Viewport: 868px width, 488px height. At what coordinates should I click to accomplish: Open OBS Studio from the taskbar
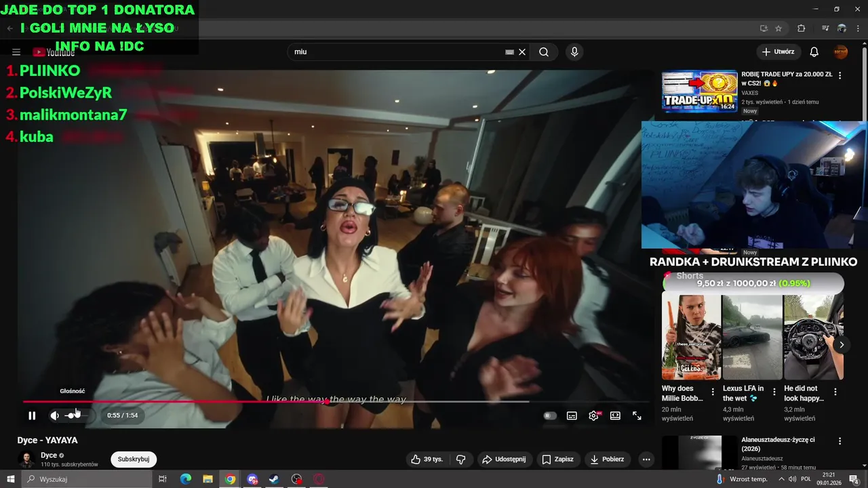pos(296,479)
